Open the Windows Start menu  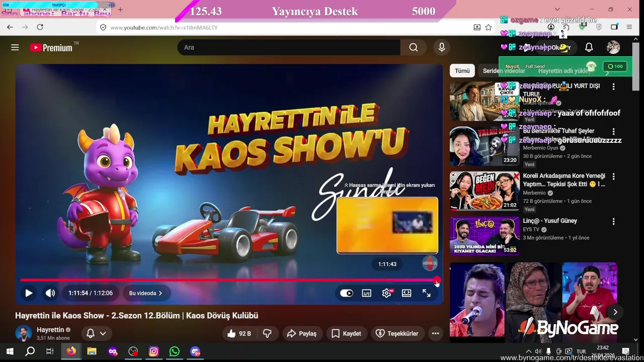(x=10, y=351)
